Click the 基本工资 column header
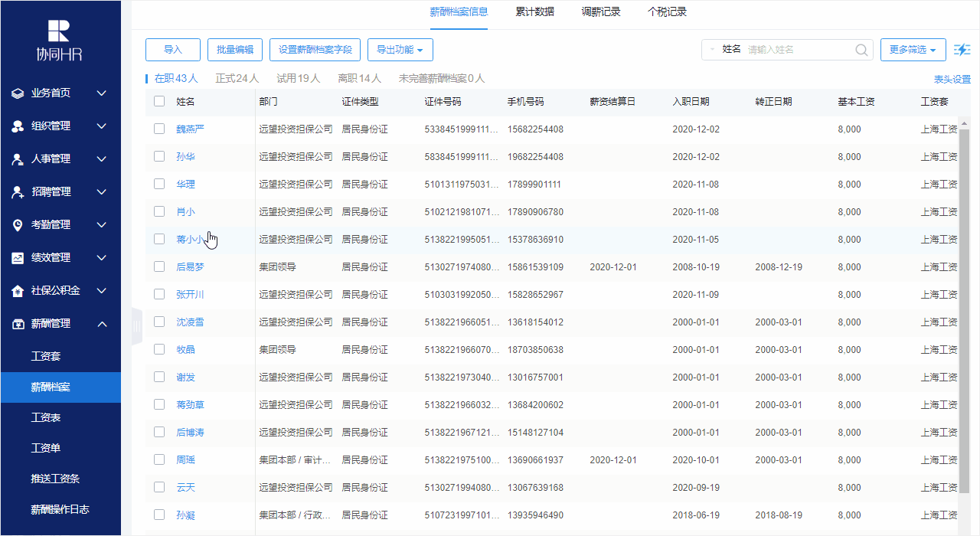Image resolution: width=980 pixels, height=536 pixels. pos(856,101)
